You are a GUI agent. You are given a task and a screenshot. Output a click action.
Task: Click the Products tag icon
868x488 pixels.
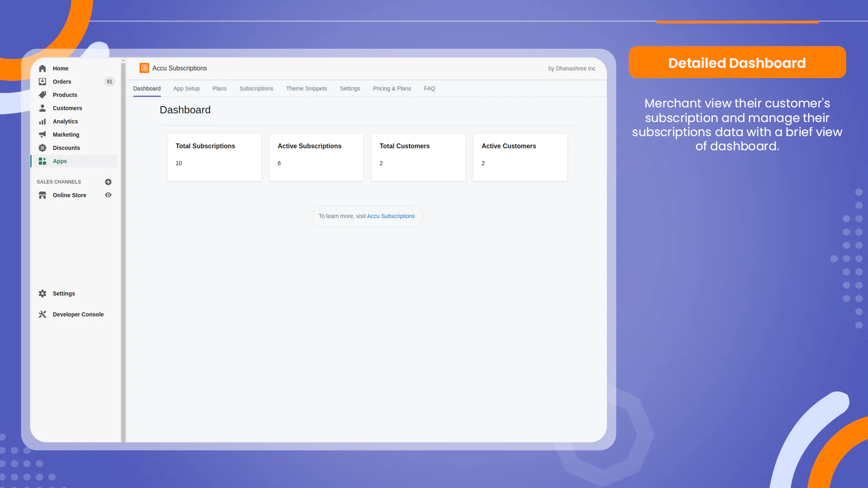42,95
